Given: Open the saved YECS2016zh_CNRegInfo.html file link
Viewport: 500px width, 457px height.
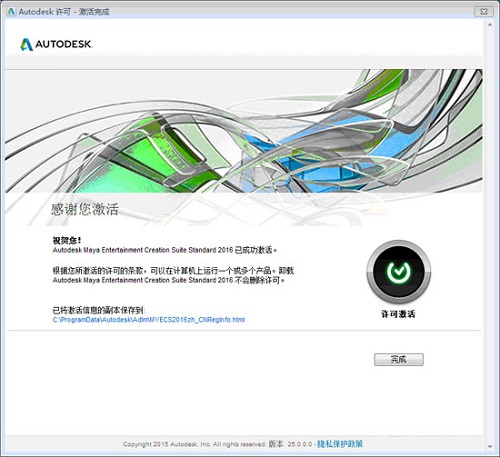Looking at the screenshot, I should tap(149, 320).
